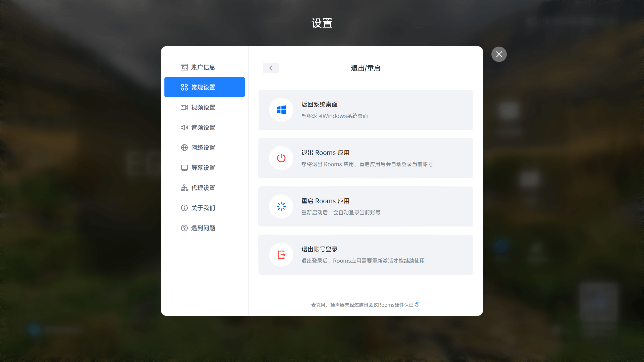Screen dimensions: 644x362
Task: Click the blue restart spinner icon
Action: point(281,206)
